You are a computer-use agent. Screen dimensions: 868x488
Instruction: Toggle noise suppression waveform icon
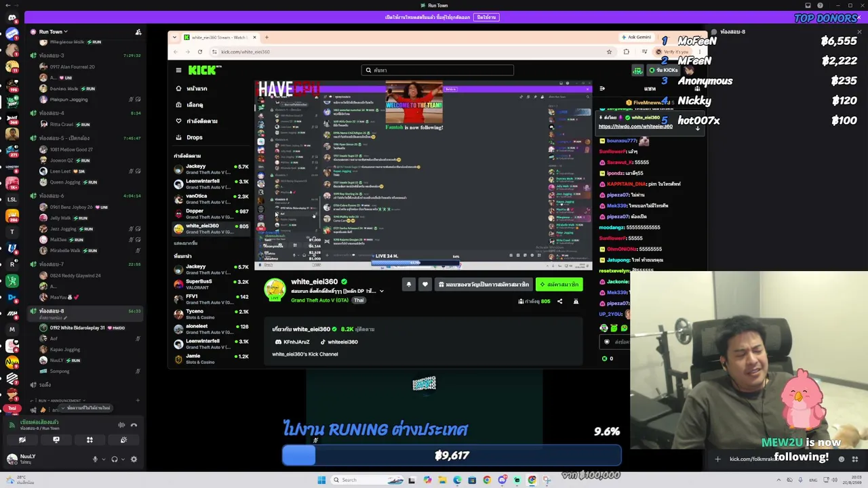pos(121,425)
